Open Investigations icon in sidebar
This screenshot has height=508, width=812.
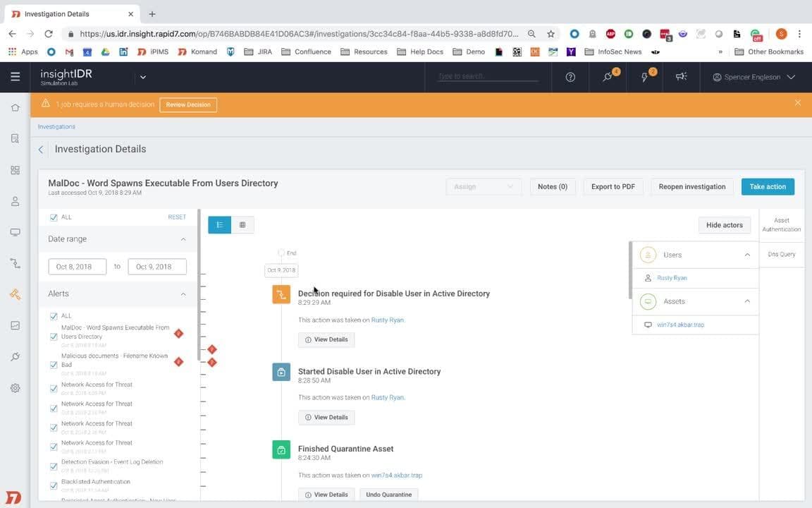pyautogui.click(x=15, y=294)
